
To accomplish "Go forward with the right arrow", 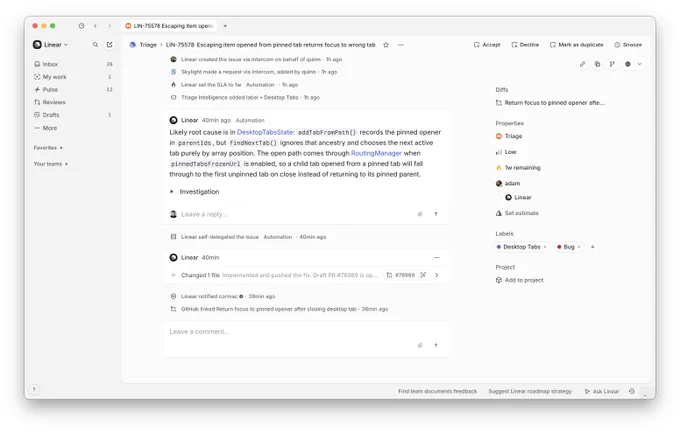I will click(109, 26).
